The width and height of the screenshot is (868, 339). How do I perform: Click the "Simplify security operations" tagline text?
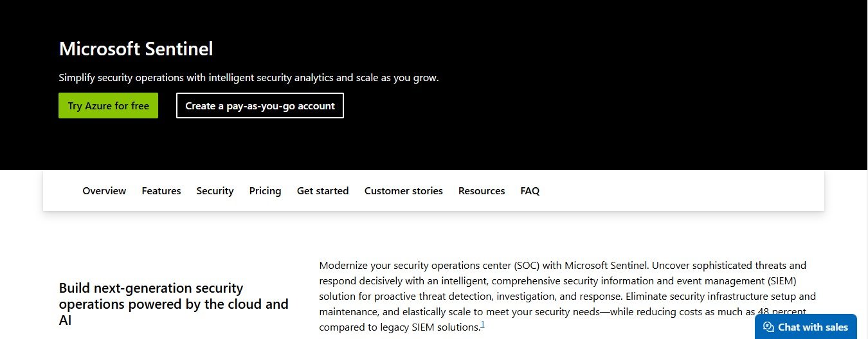coord(248,78)
